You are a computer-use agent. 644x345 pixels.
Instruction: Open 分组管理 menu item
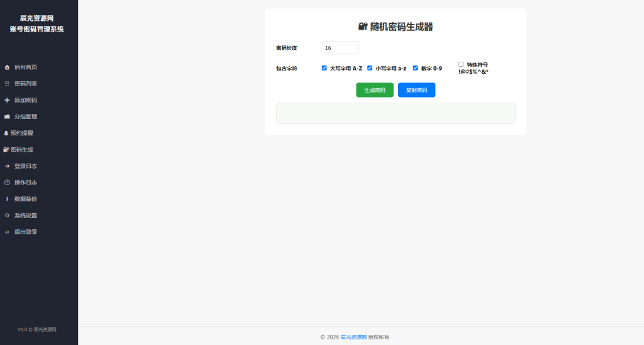(x=38, y=116)
